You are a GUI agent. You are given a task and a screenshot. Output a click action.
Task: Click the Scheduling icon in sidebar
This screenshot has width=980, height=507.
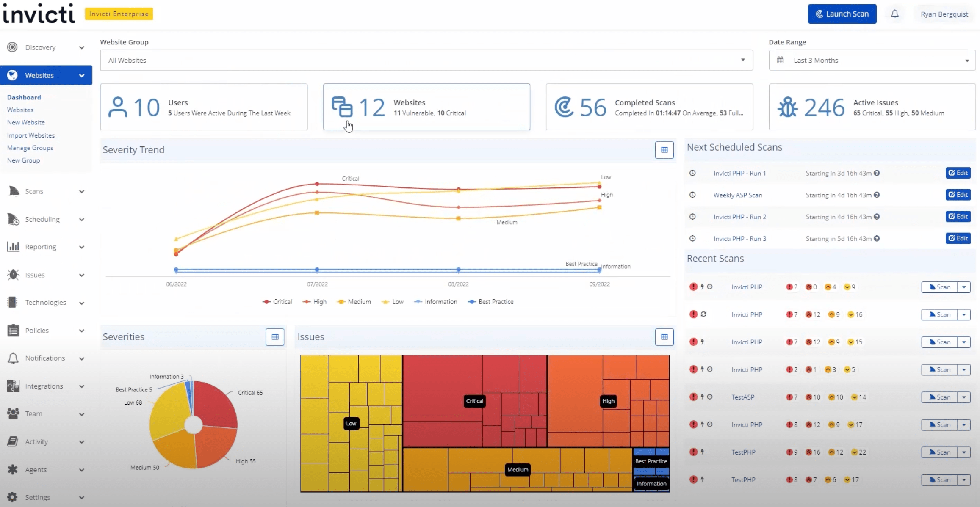coord(14,219)
